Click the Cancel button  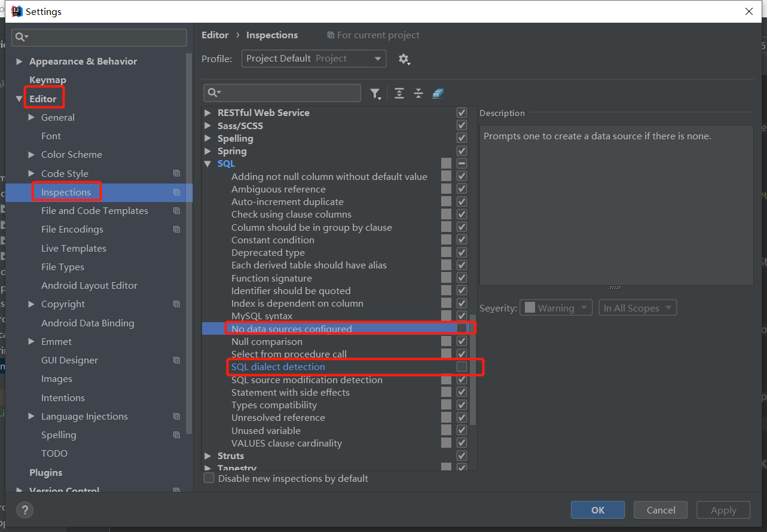(x=661, y=510)
